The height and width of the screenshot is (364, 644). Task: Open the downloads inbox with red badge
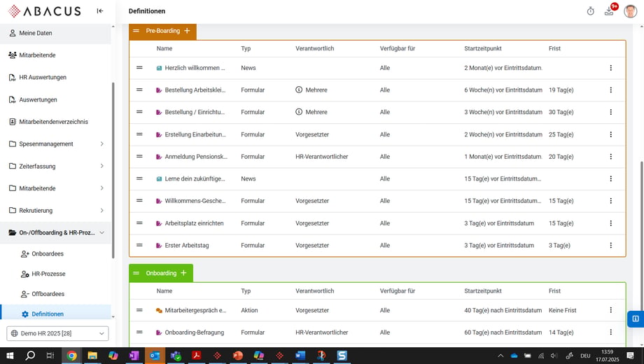click(x=609, y=11)
